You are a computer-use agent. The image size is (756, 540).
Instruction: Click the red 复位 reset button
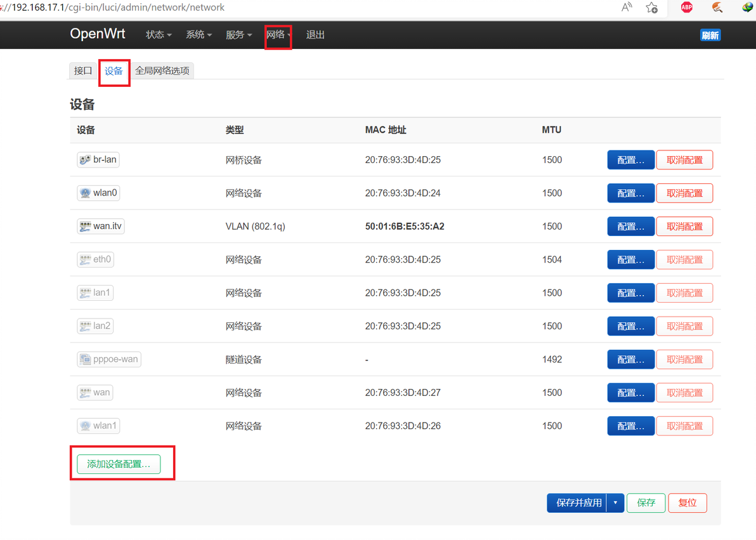tap(688, 503)
